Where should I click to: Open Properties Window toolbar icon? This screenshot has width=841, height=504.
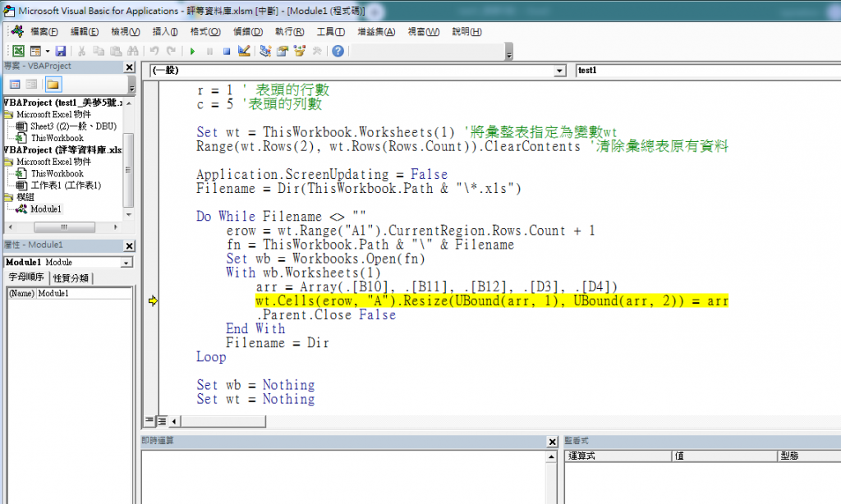click(283, 51)
